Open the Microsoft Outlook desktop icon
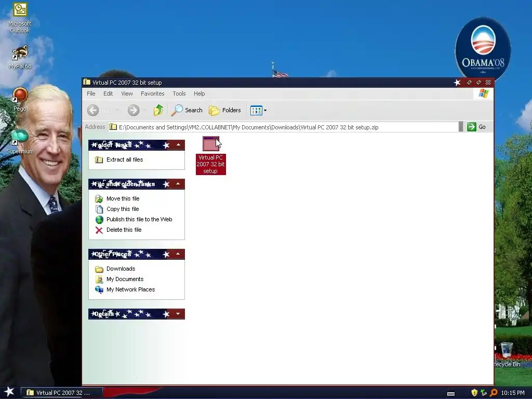This screenshot has width=532, height=399. tap(20, 18)
